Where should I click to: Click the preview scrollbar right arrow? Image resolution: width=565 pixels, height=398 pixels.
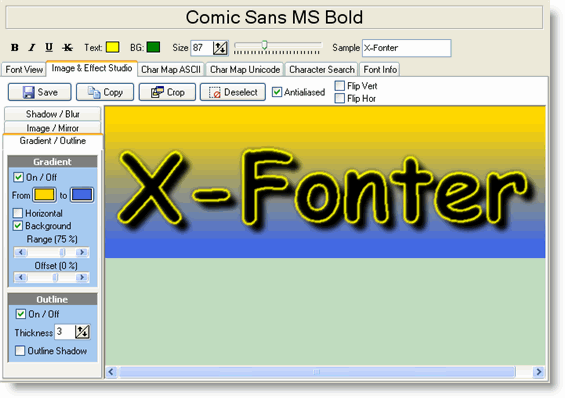(539, 372)
